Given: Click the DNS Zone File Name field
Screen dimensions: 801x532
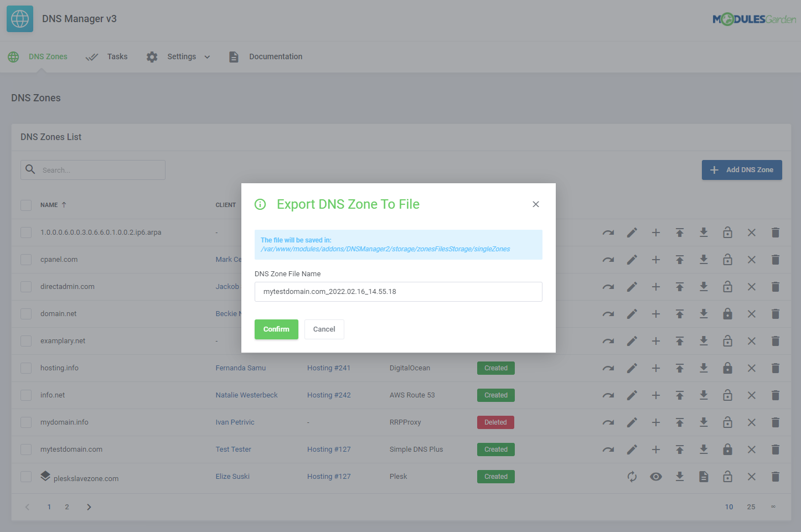Looking at the screenshot, I should tap(399, 292).
